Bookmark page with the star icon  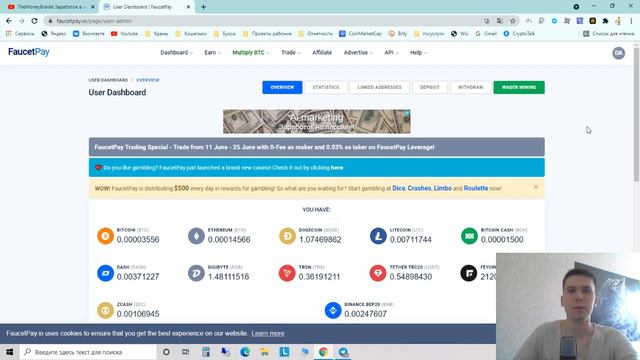point(513,21)
